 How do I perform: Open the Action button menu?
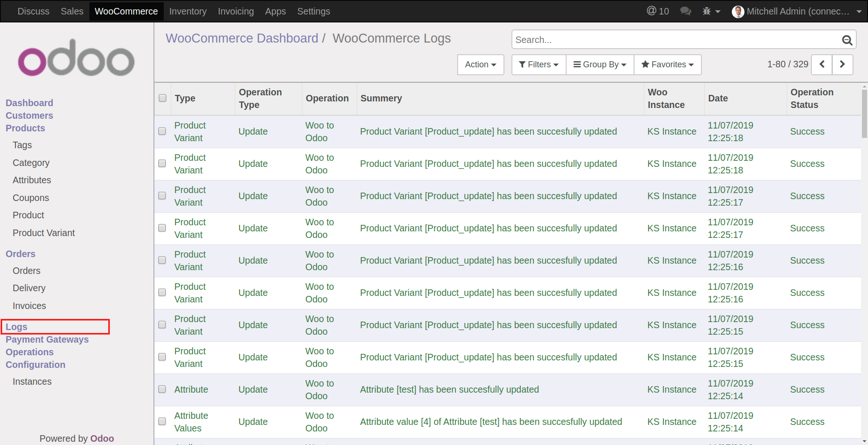(480, 65)
